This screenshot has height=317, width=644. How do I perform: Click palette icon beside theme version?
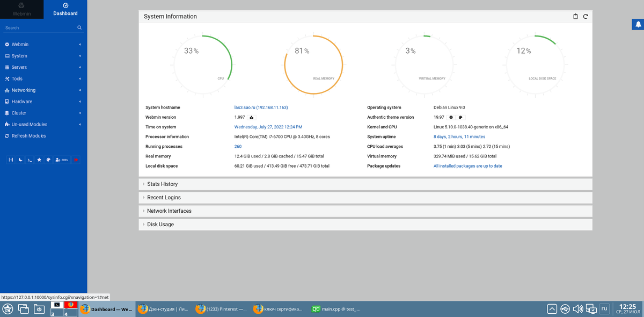pos(460,117)
